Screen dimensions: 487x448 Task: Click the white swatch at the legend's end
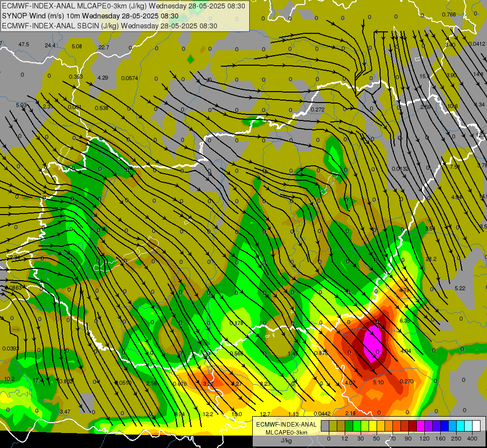coord(477,426)
